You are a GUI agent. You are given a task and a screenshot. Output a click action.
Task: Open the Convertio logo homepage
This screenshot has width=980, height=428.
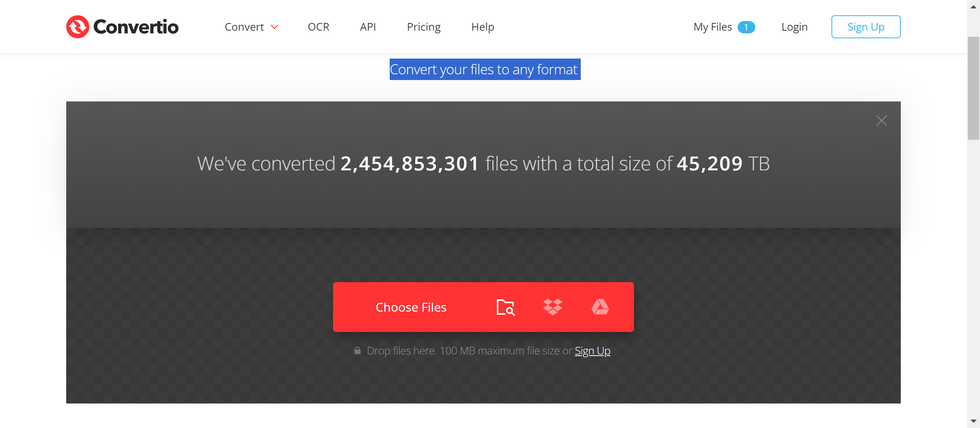(122, 26)
